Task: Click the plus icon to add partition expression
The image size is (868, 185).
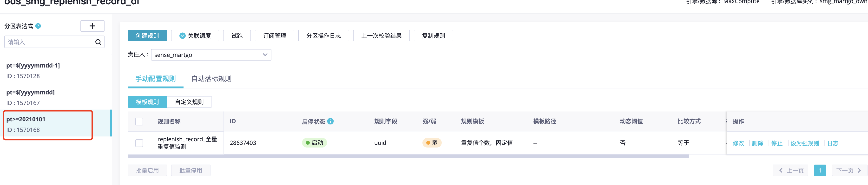Action: pyautogui.click(x=92, y=26)
